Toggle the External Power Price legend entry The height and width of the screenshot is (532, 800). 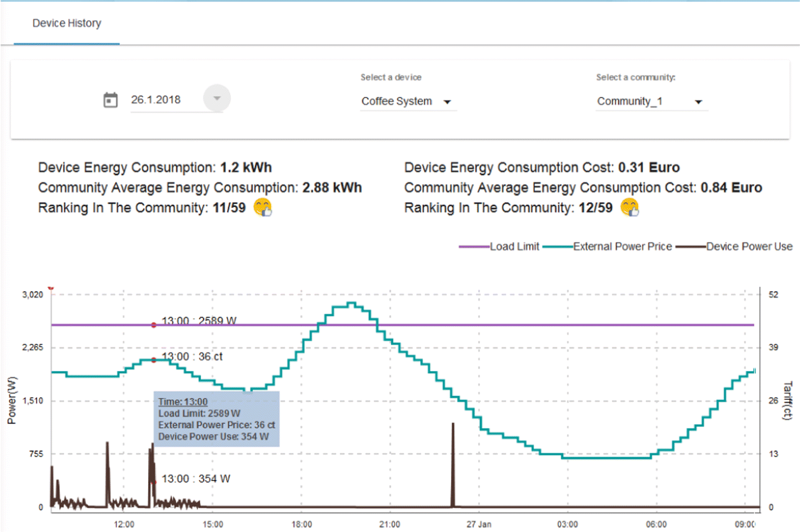tap(607, 247)
